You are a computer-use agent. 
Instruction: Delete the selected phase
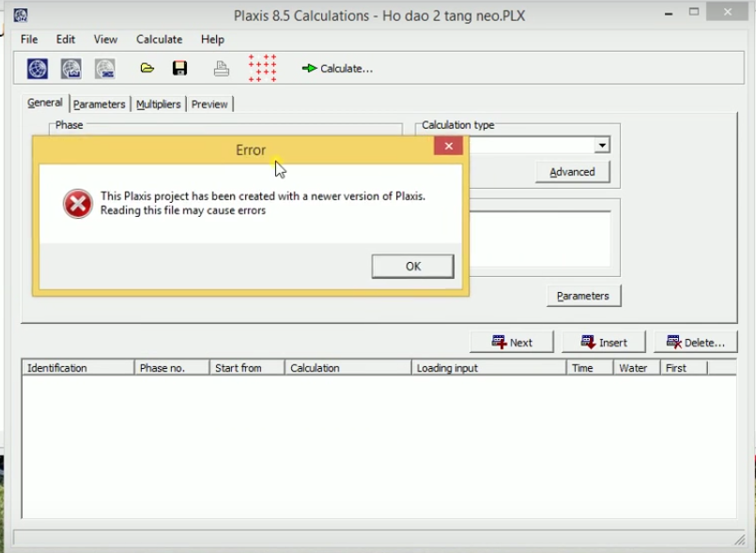[695, 342]
